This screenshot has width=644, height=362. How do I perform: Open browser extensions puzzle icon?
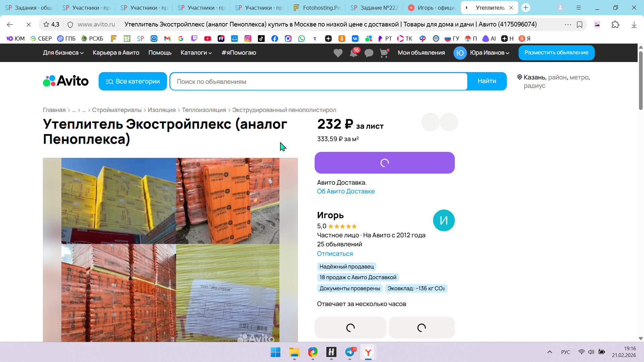pyautogui.click(x=615, y=24)
